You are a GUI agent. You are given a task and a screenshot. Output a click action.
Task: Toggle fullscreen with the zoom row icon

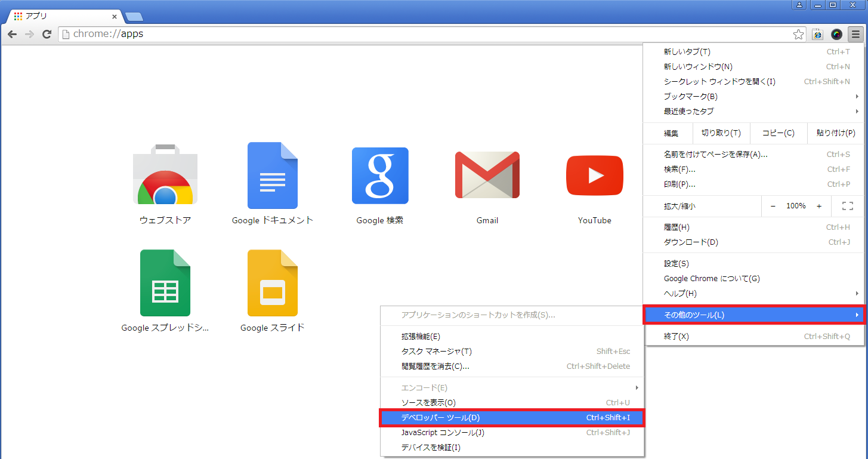[847, 206]
